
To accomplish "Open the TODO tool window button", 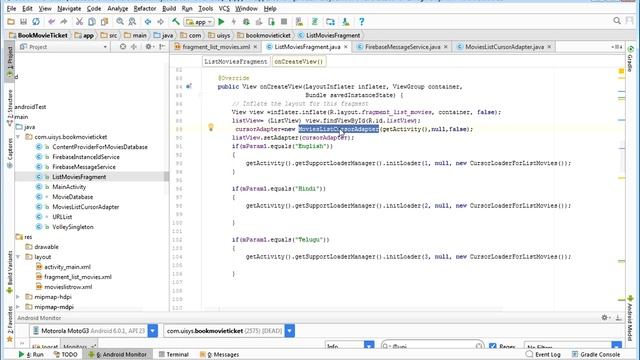I will [x=65, y=354].
